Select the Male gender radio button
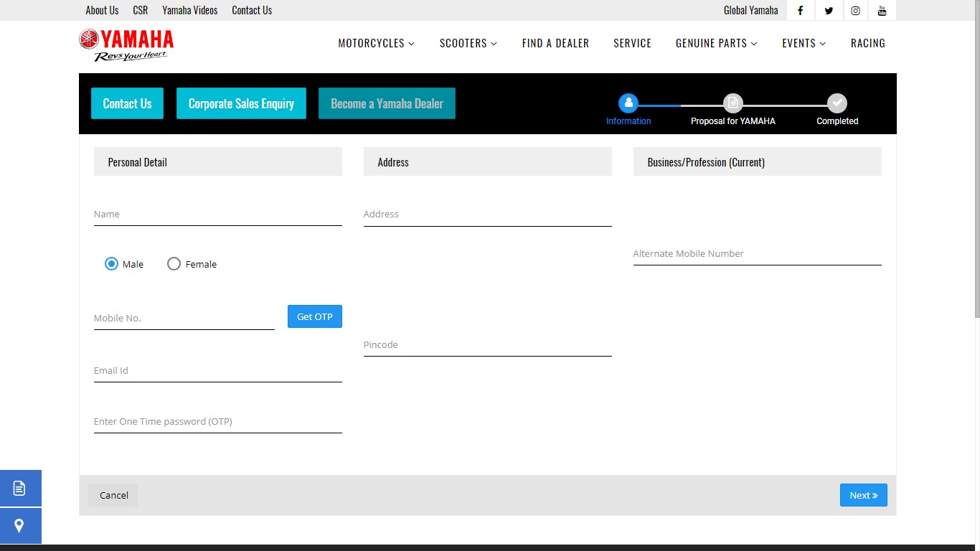This screenshot has width=980, height=551. click(x=112, y=263)
